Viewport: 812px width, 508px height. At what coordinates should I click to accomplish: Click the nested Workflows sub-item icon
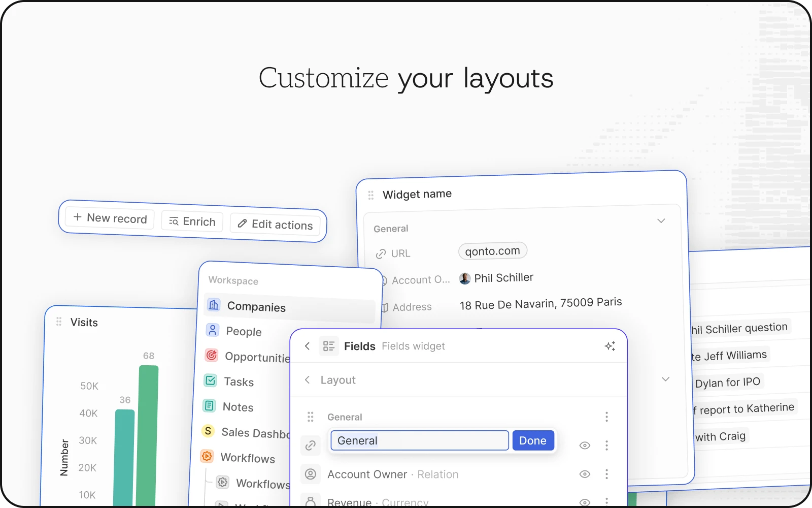[x=222, y=482]
